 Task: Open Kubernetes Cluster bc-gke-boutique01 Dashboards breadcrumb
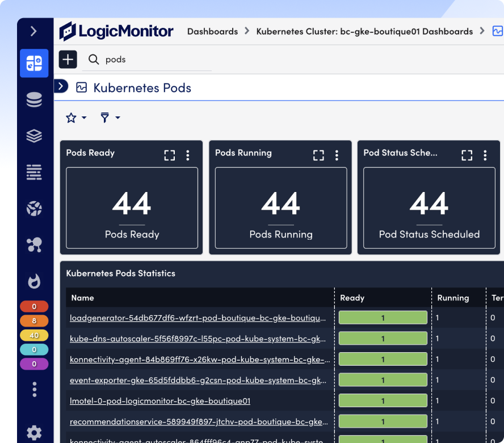(x=364, y=31)
